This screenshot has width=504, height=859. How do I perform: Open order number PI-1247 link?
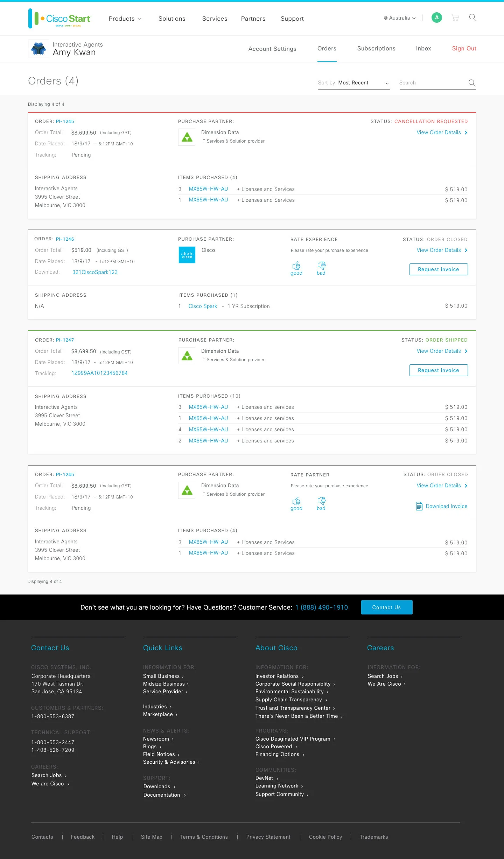65,340
